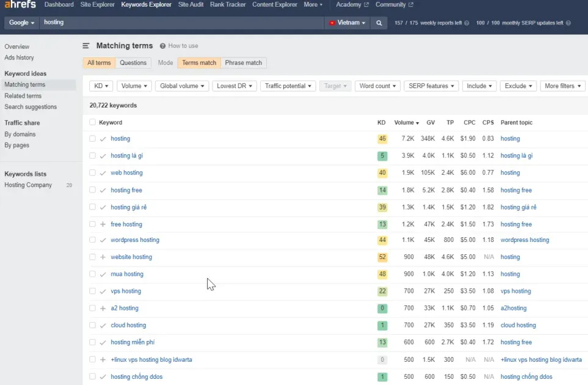
Task: Go to Related terms in the sidebar
Action: pyautogui.click(x=23, y=96)
